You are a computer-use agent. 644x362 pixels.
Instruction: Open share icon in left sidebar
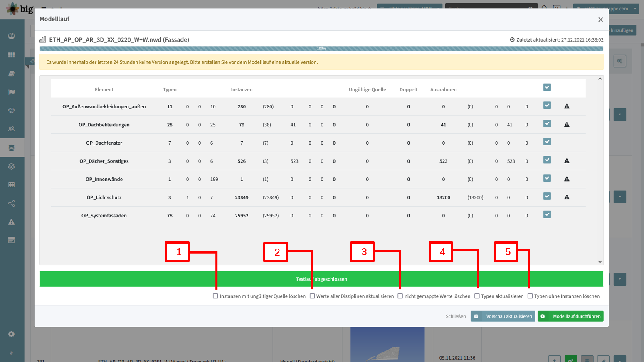[12, 203]
